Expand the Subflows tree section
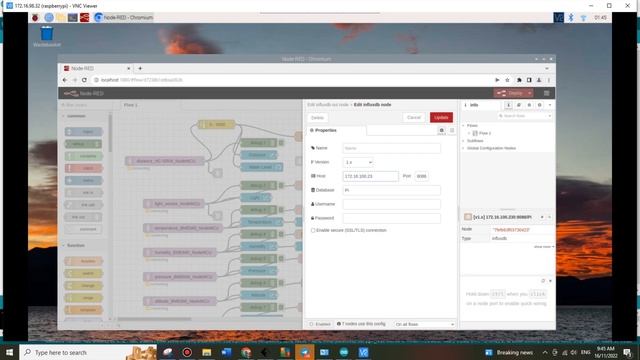Image resolution: width=640 pixels, height=360 pixels. tap(464, 141)
